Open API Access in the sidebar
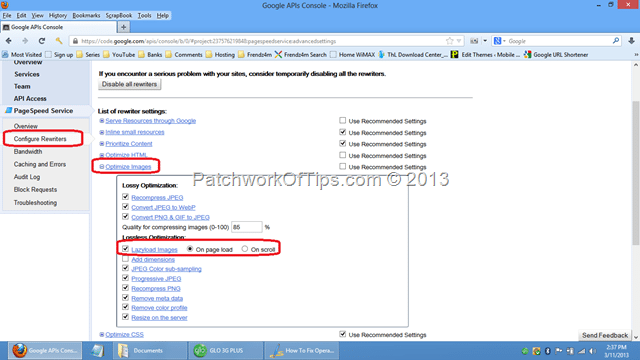 [30, 98]
